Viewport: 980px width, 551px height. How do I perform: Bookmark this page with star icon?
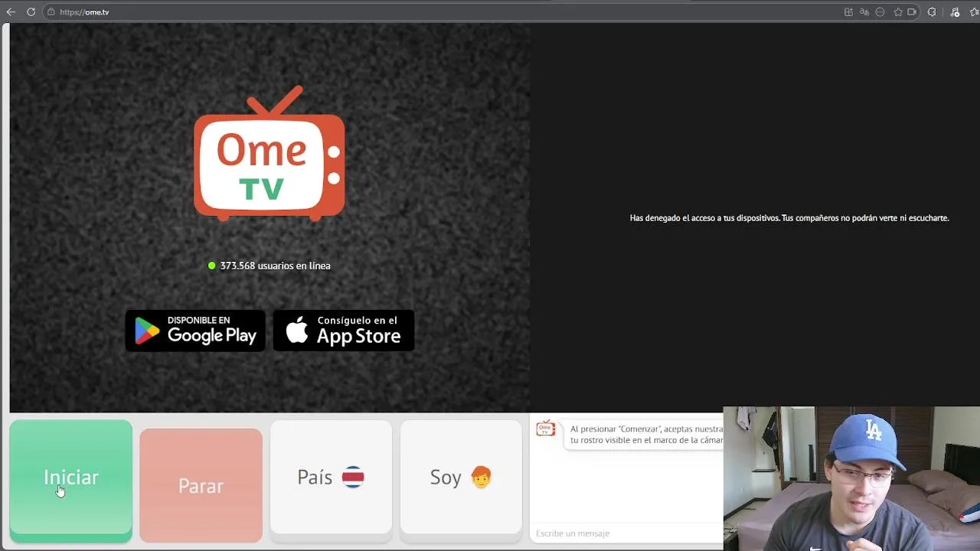tap(898, 12)
